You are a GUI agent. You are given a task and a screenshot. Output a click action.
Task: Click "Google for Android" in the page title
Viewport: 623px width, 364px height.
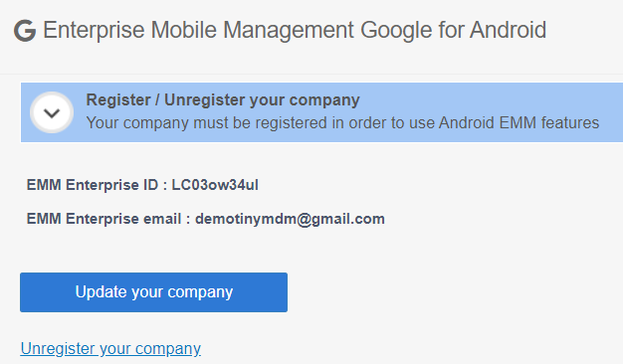pyautogui.click(x=454, y=30)
